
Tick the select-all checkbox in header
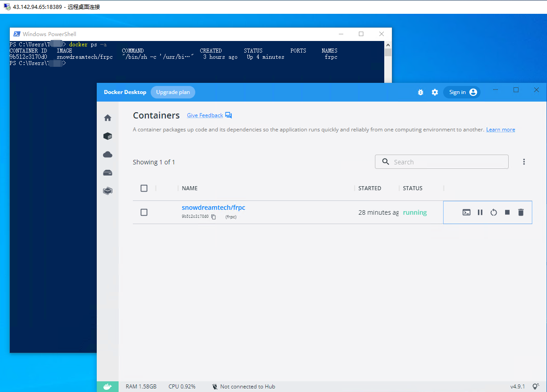pos(144,188)
